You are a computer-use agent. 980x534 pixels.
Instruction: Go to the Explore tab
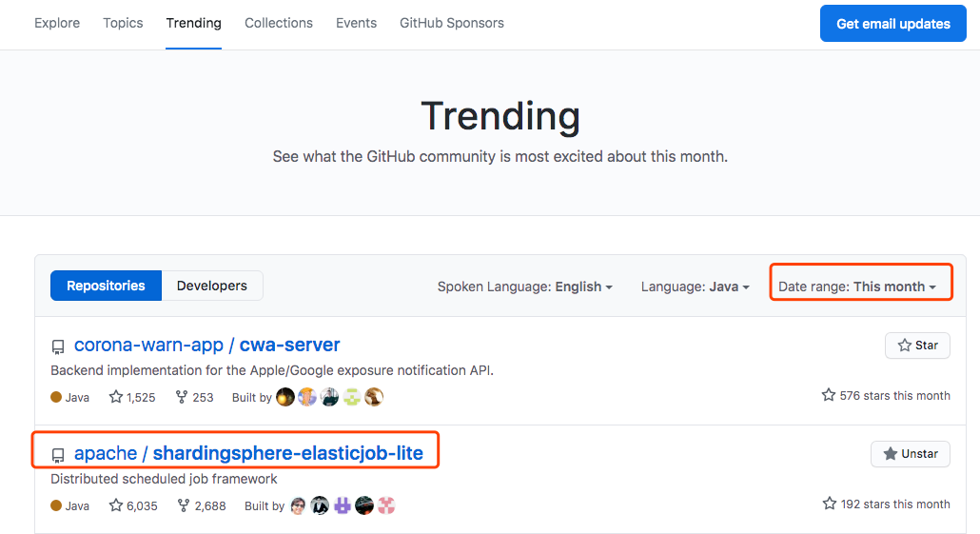[57, 23]
